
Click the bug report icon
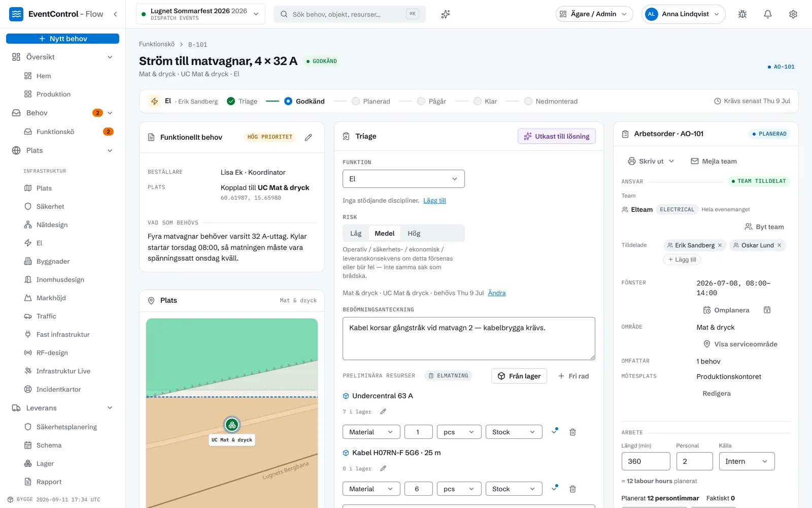[x=742, y=14]
